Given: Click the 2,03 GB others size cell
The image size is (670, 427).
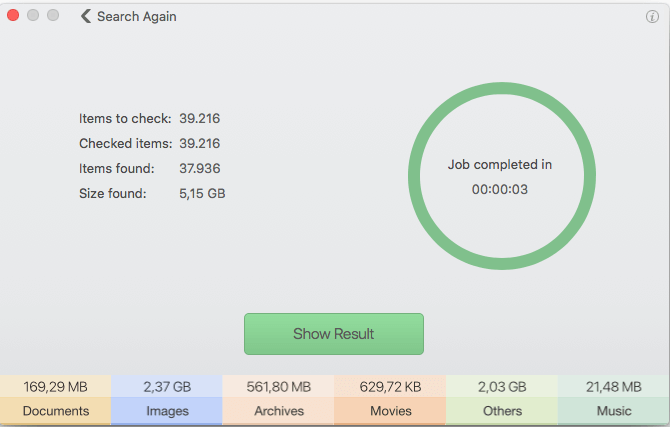Looking at the screenshot, I should [502, 386].
